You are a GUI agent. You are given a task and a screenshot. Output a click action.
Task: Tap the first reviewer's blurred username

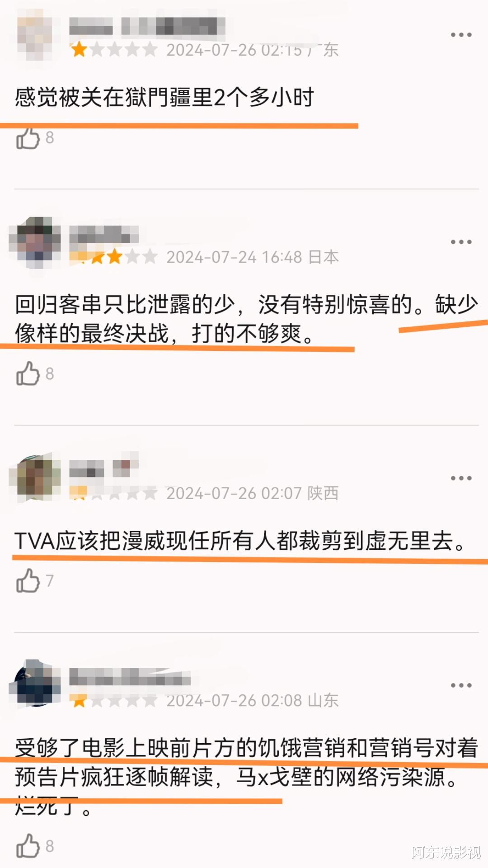click(x=147, y=26)
